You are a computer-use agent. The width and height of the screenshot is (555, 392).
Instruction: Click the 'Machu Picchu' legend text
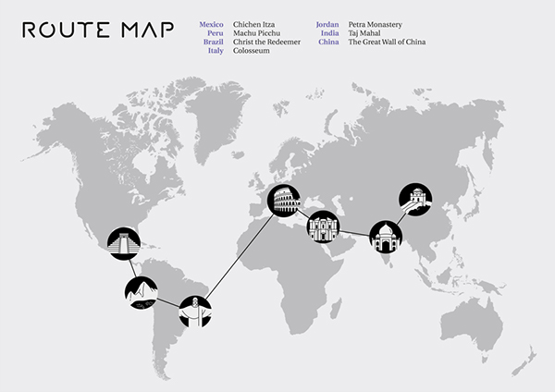(x=256, y=33)
